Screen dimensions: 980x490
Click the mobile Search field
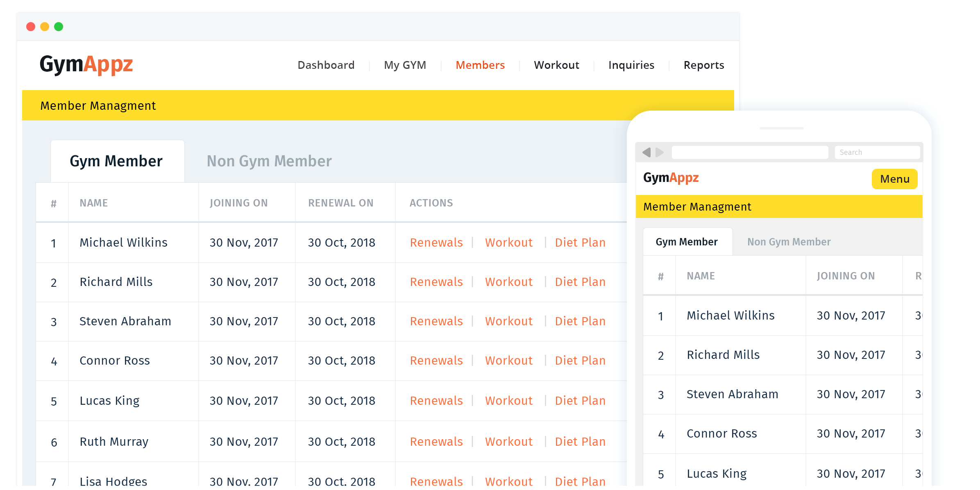[877, 152]
